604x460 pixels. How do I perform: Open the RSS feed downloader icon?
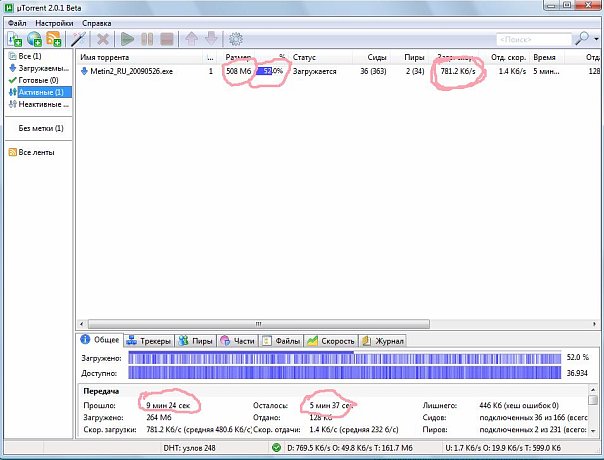coord(55,39)
